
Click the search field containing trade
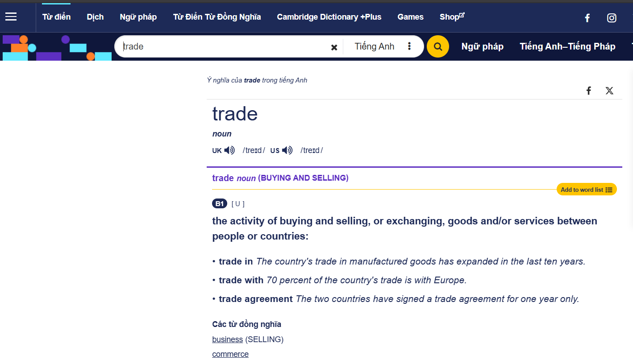pos(223,46)
